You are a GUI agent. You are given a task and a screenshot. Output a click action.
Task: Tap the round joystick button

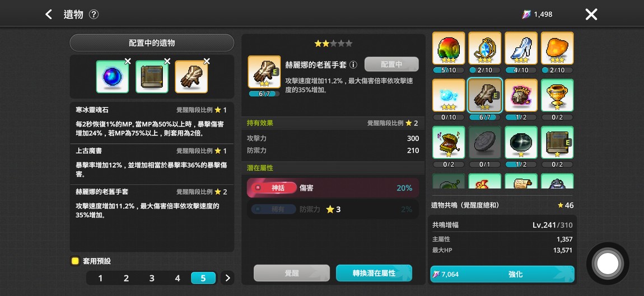[x=608, y=263]
